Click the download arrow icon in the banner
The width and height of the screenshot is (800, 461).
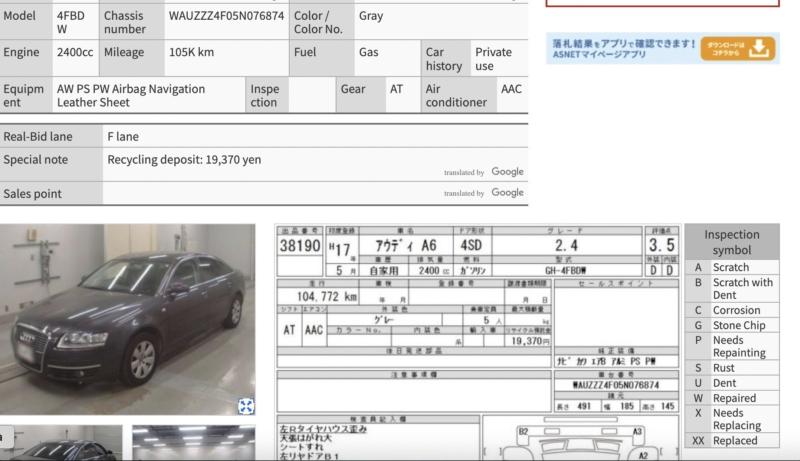point(761,49)
